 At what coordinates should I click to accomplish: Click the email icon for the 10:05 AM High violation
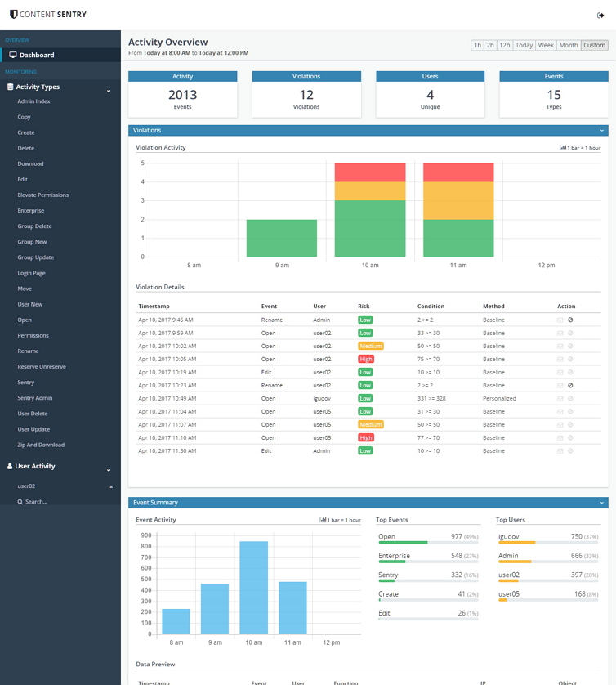[560, 359]
